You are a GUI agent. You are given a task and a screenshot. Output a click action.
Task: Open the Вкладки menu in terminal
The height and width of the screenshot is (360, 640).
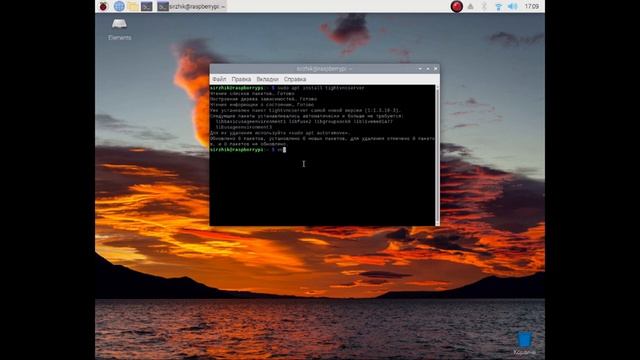coord(267,79)
